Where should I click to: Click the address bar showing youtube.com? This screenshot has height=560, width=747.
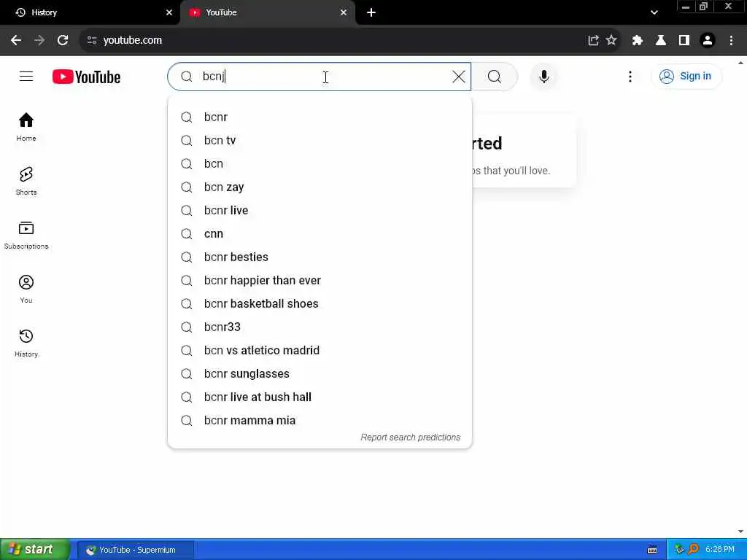[333, 41]
